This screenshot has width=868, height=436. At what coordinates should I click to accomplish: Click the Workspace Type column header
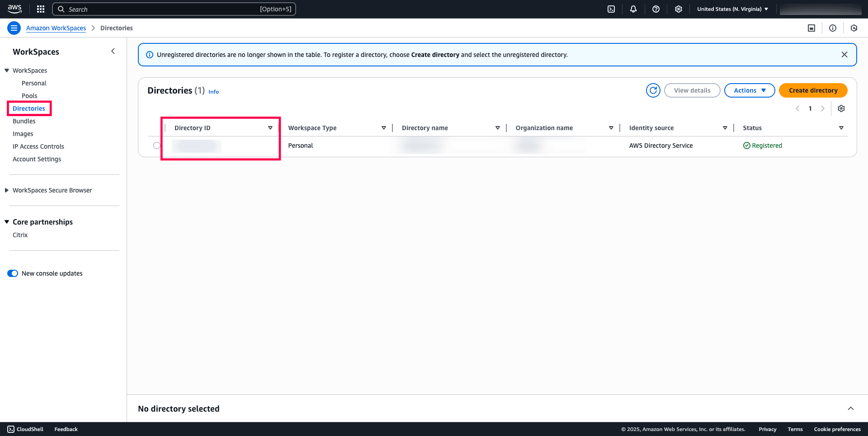pos(312,128)
